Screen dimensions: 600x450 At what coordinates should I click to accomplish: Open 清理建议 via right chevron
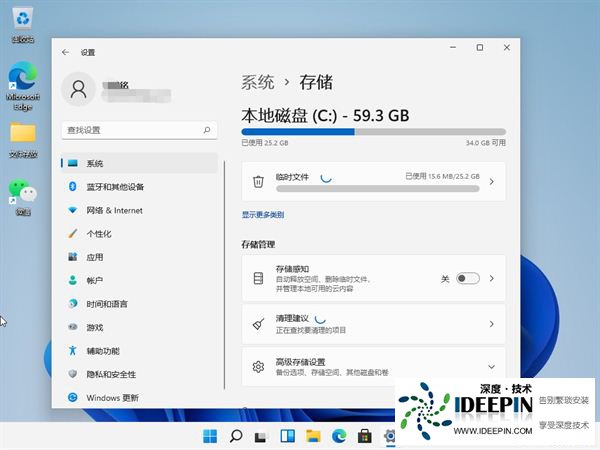pyautogui.click(x=492, y=324)
